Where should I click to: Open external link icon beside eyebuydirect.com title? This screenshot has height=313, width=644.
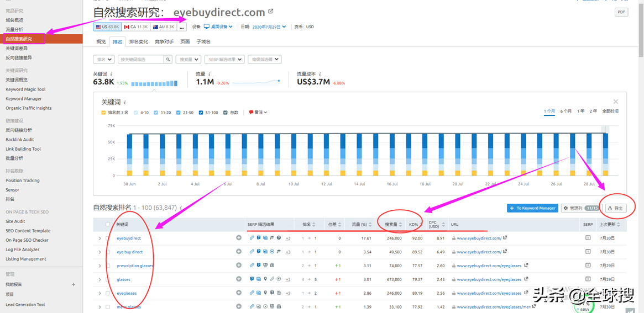(x=270, y=12)
